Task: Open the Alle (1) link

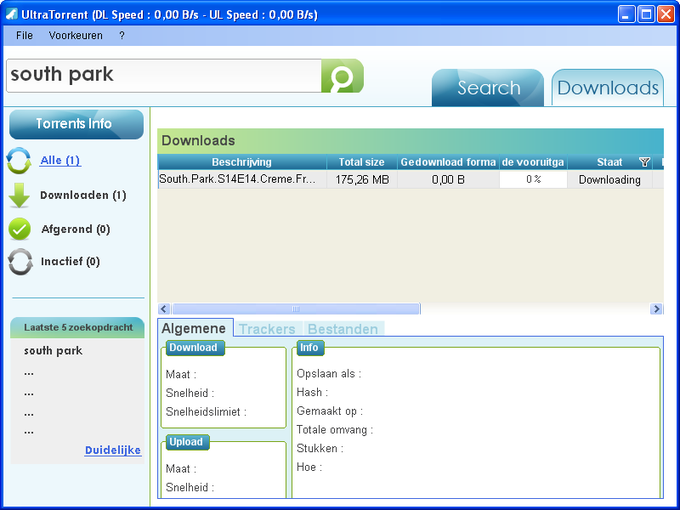Action: point(60,160)
